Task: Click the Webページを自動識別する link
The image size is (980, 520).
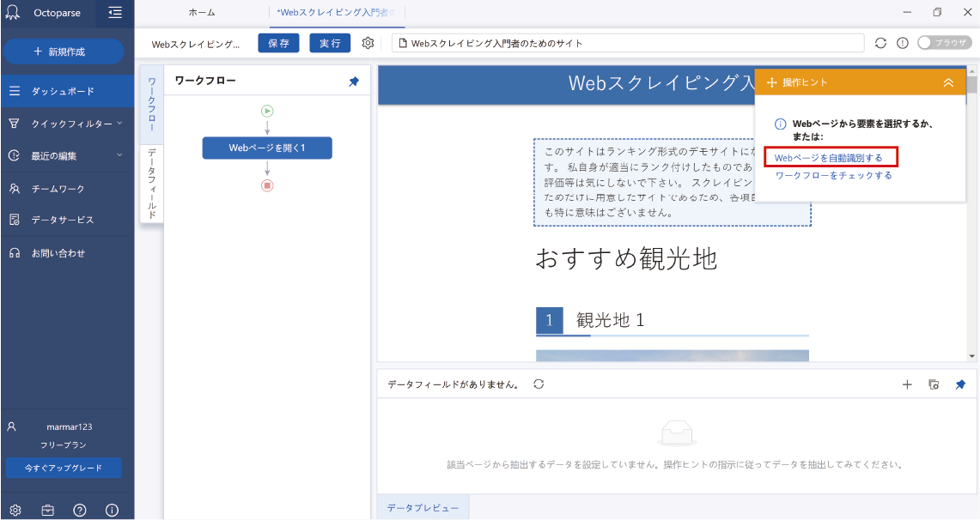Action: pyautogui.click(x=829, y=158)
